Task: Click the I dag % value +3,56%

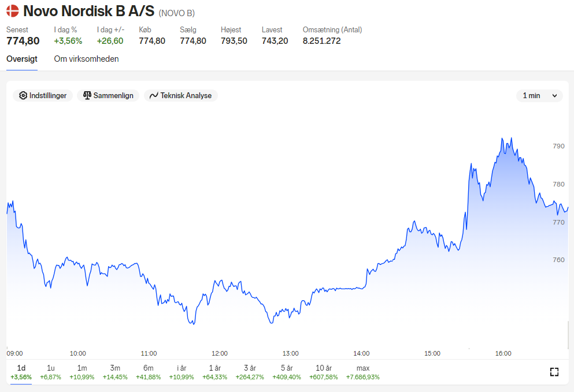Action: click(x=68, y=40)
